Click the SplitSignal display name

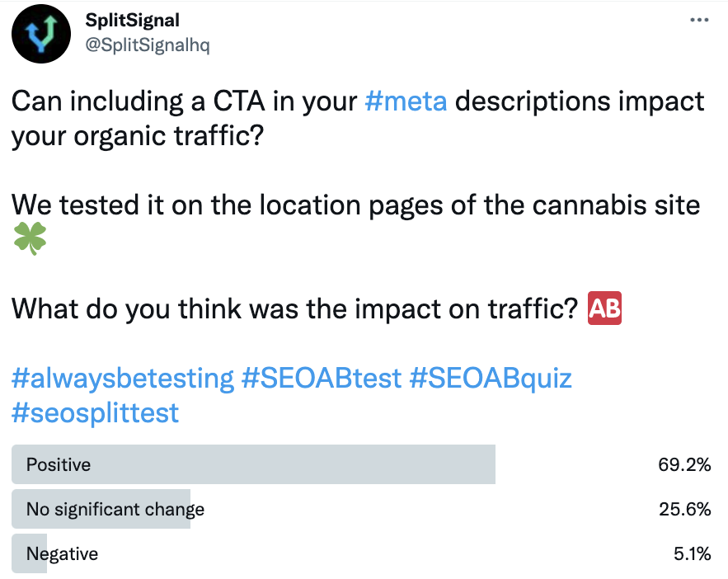pyautogui.click(x=132, y=20)
